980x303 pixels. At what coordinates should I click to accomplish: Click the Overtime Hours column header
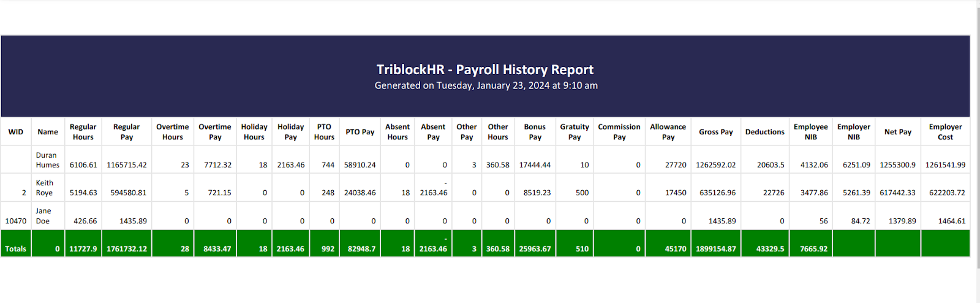coord(173,132)
